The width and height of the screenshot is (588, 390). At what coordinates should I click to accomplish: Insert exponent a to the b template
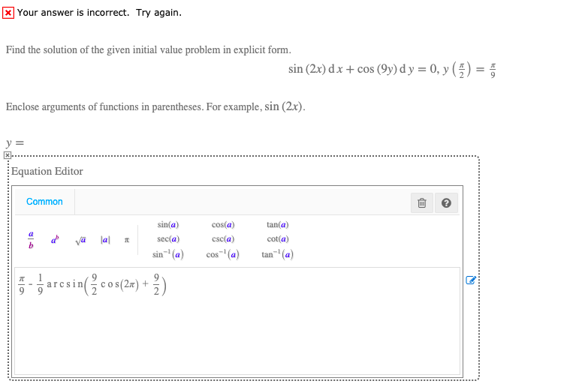55,239
